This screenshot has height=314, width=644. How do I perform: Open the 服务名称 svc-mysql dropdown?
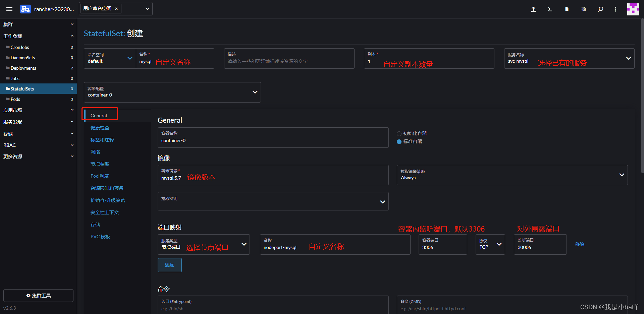click(569, 58)
